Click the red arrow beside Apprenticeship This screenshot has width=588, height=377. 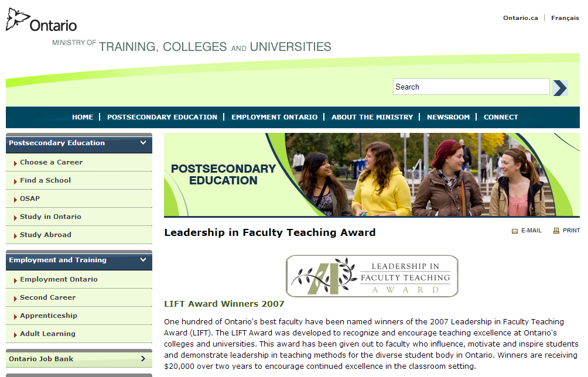15,317
